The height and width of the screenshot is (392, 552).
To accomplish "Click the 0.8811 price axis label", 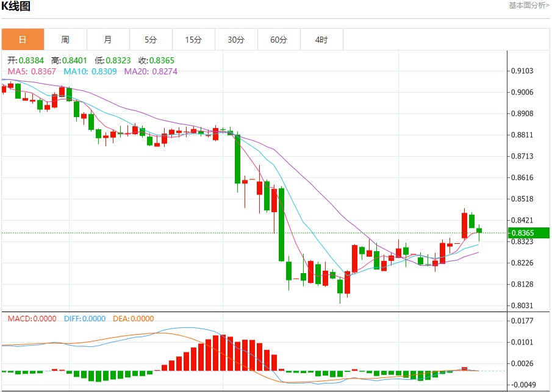I will (522, 135).
